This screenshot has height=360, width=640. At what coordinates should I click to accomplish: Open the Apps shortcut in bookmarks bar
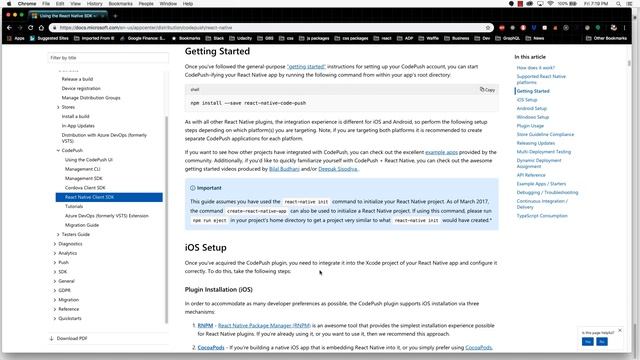[16, 38]
